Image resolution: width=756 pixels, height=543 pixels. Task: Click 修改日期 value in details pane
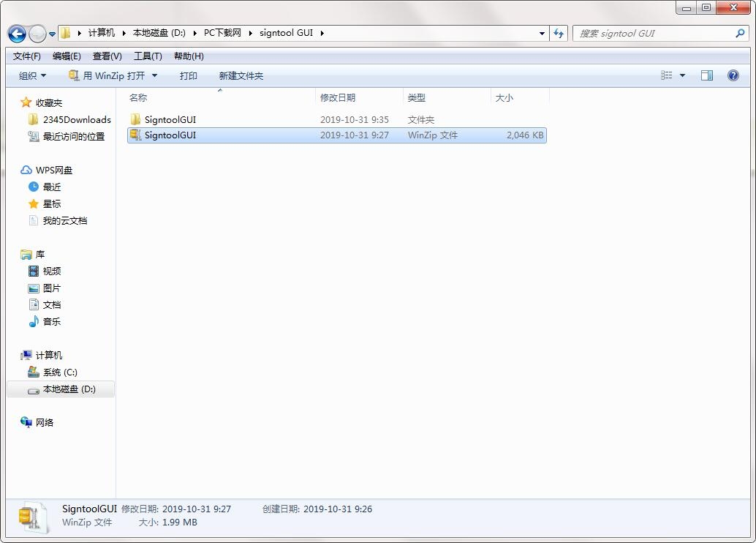click(196, 509)
